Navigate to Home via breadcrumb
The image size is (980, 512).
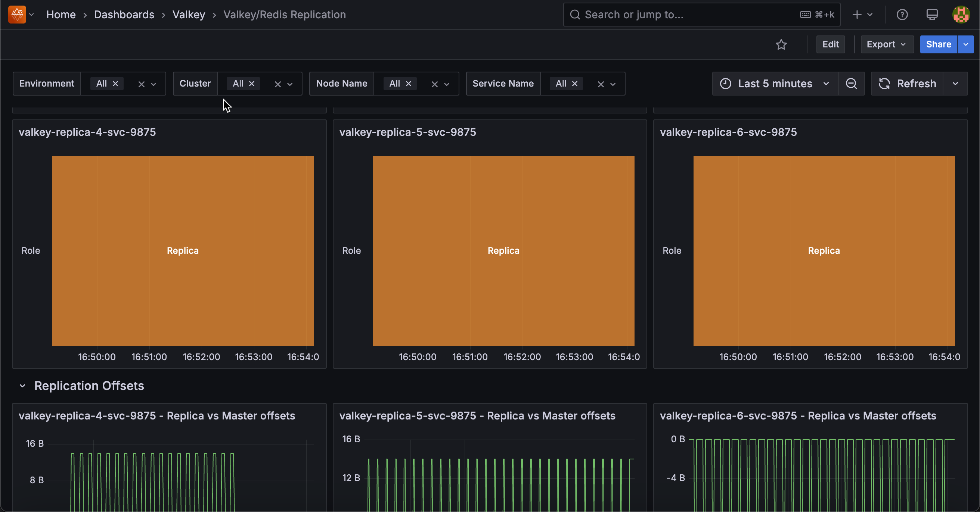pos(61,15)
